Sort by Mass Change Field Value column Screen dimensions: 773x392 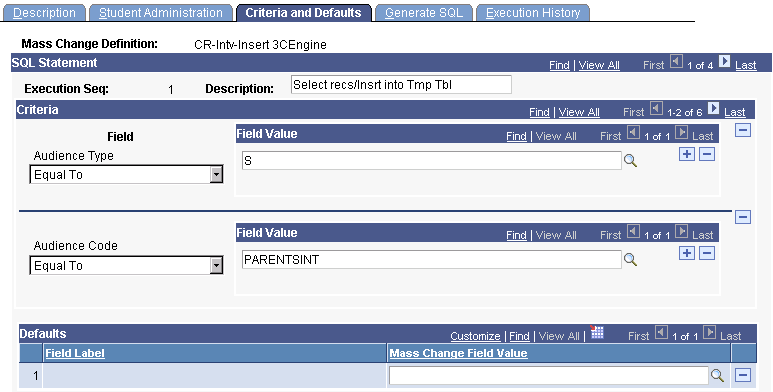(x=458, y=353)
